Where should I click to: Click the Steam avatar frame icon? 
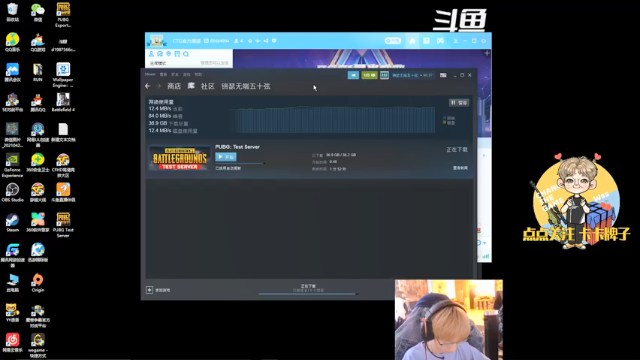point(384,75)
